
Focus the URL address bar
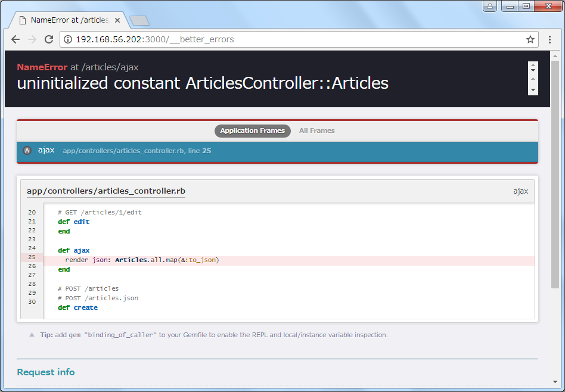tap(298, 39)
